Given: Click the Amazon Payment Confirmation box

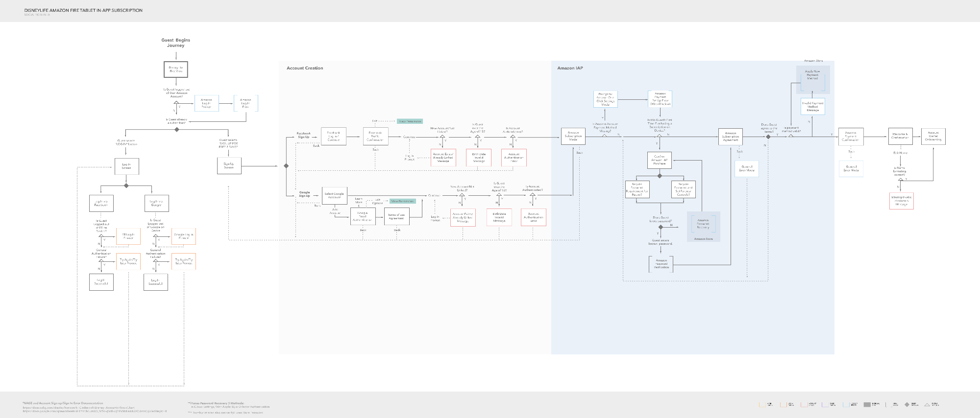Looking at the screenshot, I should click(x=851, y=137).
